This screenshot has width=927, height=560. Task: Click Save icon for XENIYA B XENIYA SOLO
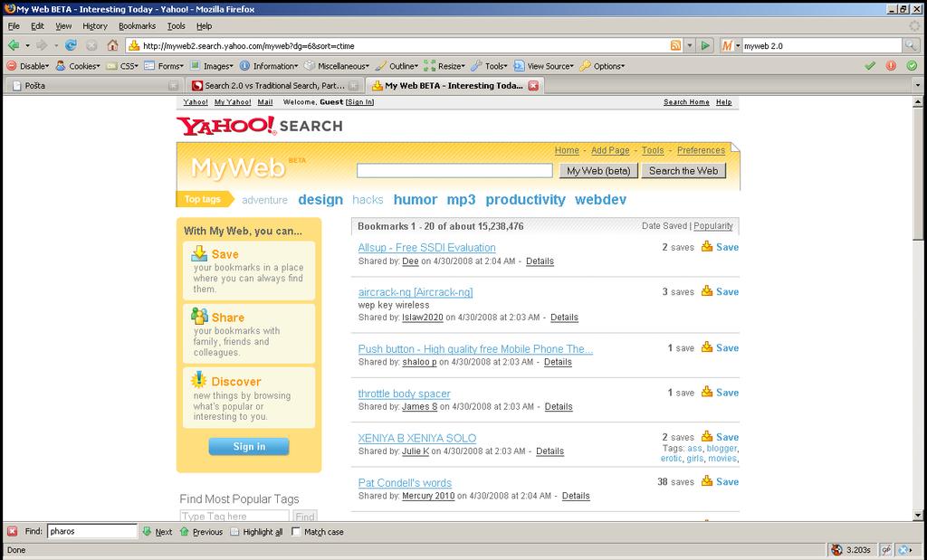(x=707, y=437)
